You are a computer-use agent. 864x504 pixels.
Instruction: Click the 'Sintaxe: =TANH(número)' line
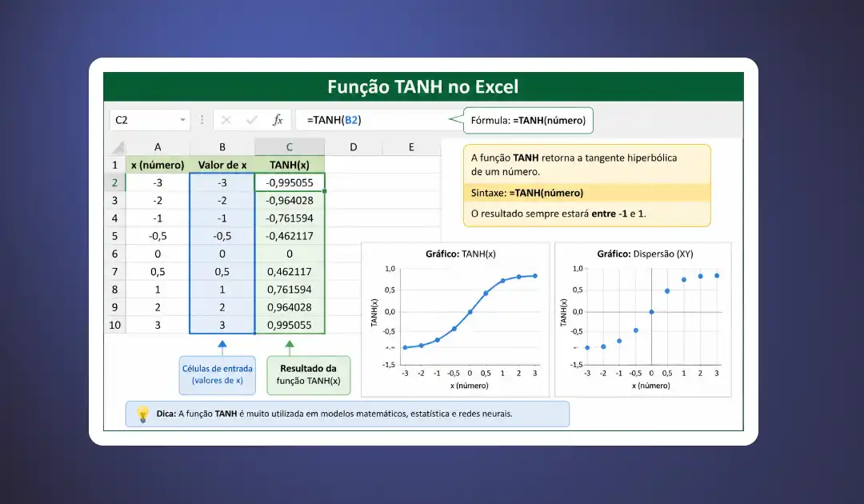[x=587, y=193]
